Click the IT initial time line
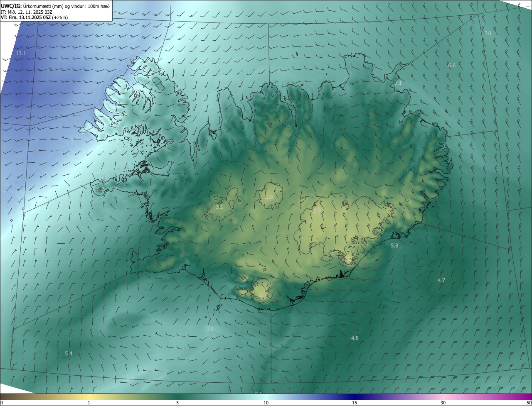 point(26,12)
